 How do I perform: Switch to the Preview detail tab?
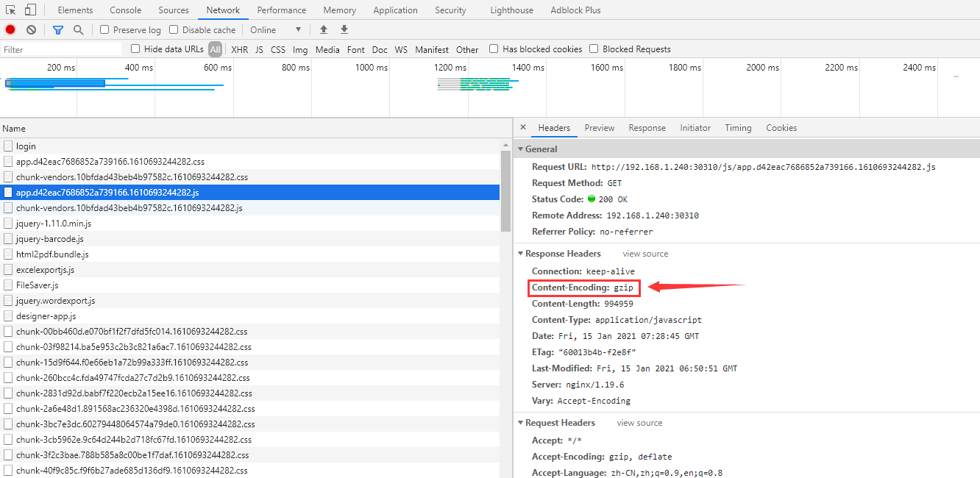tap(600, 128)
